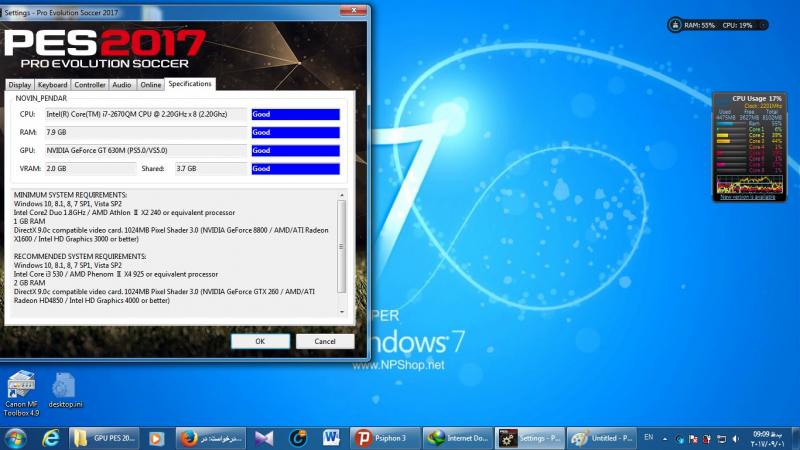
Task: Switch to Untitled - Paint taskbar item
Action: coord(602,438)
